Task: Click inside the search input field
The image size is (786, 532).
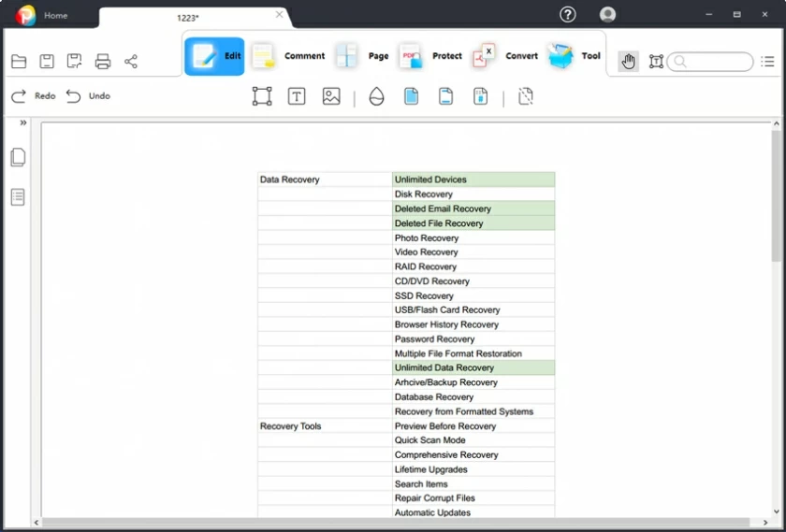Action: pos(710,62)
